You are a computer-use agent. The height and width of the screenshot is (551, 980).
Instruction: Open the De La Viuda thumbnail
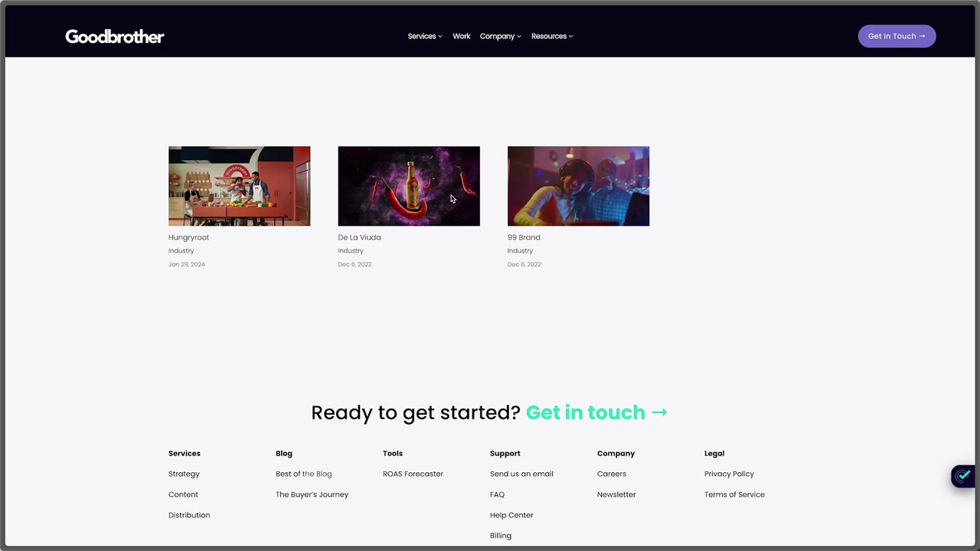click(409, 186)
